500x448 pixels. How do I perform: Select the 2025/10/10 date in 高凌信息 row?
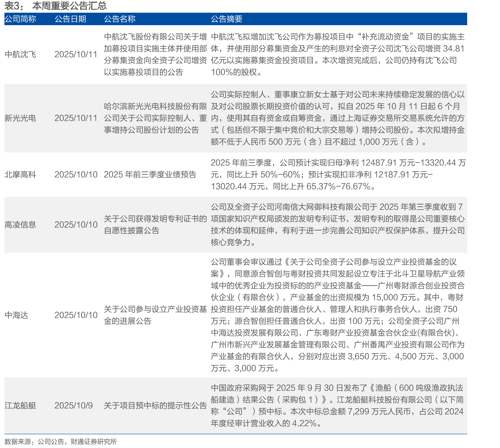tap(76, 225)
